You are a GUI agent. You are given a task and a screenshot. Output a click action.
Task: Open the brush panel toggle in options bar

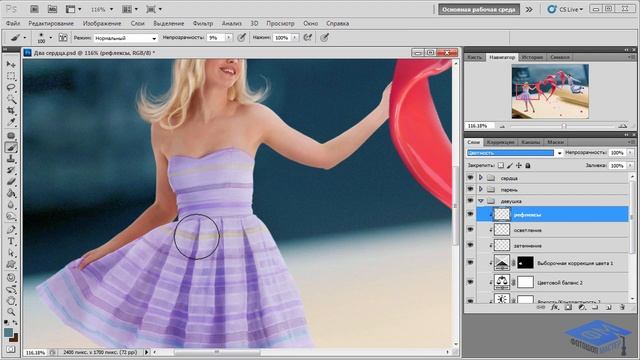coord(63,38)
